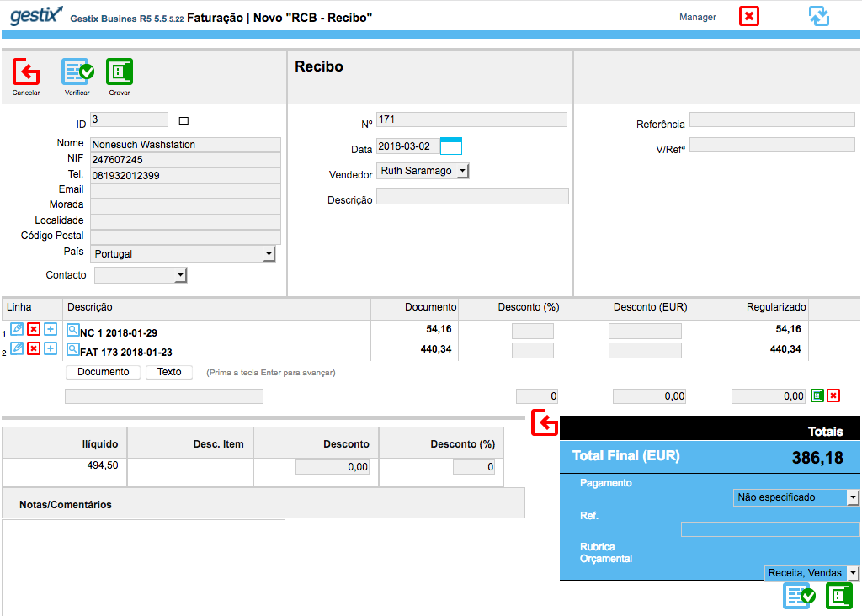Click Desconto (%) field in FAT 173 row

533,351
